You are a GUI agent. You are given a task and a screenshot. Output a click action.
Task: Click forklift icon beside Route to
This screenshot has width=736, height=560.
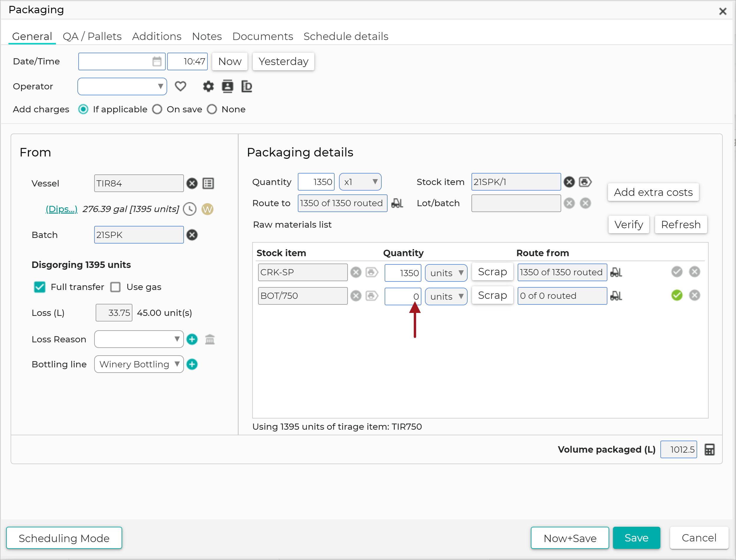coord(397,203)
